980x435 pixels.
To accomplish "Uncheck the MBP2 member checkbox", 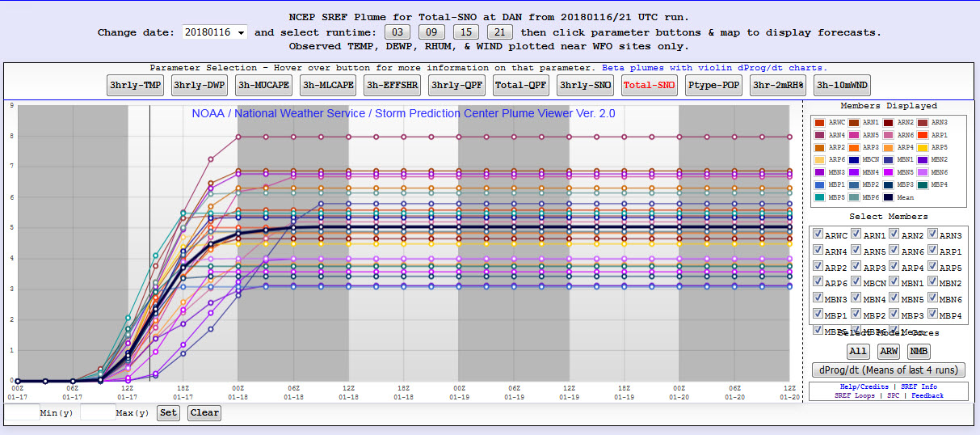I will coord(857,315).
